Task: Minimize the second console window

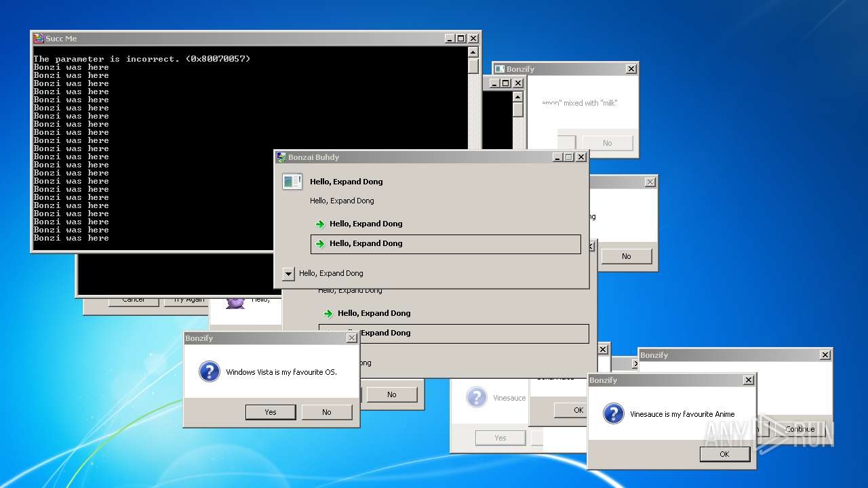Action: (x=494, y=83)
